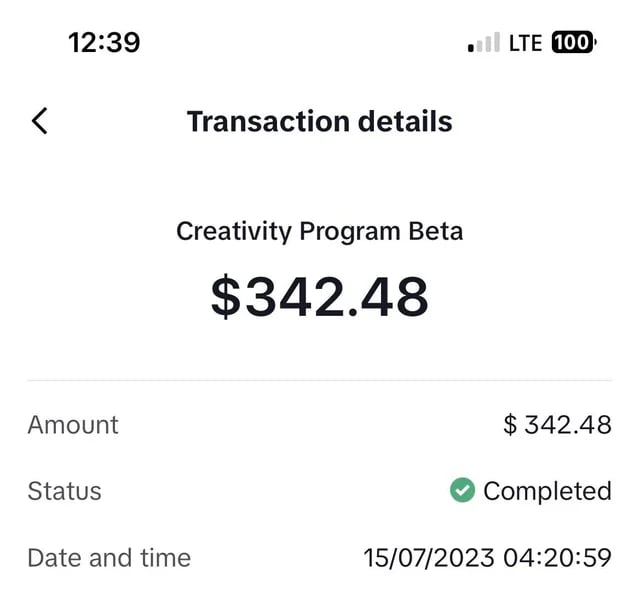Tap the $ 342.48 amount value
This screenshot has height=595, width=640.
pyautogui.click(x=557, y=425)
